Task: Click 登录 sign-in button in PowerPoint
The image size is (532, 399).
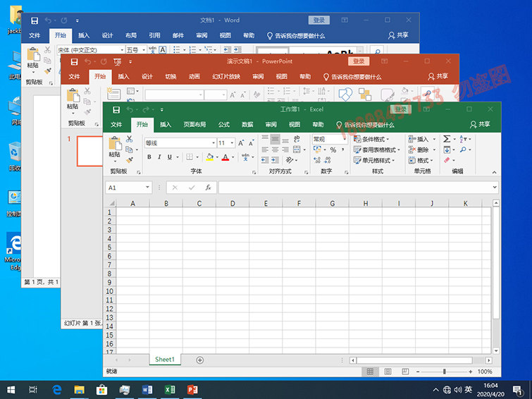Action: (359, 61)
